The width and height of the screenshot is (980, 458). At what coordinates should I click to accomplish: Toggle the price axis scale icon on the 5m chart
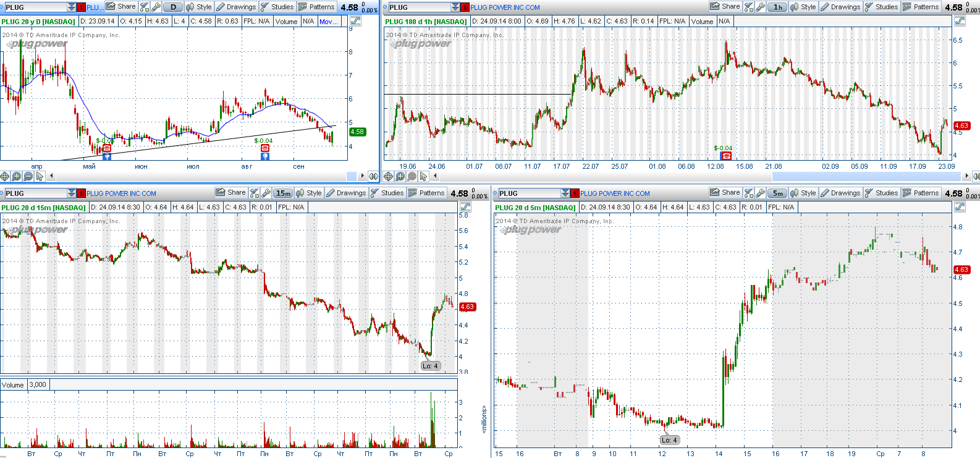point(960,207)
